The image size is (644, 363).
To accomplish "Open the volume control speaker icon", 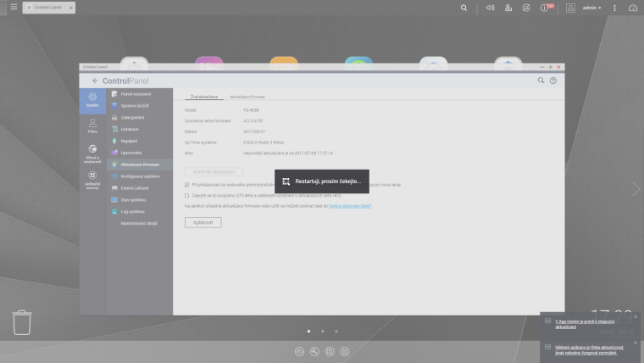I will 490,8.
